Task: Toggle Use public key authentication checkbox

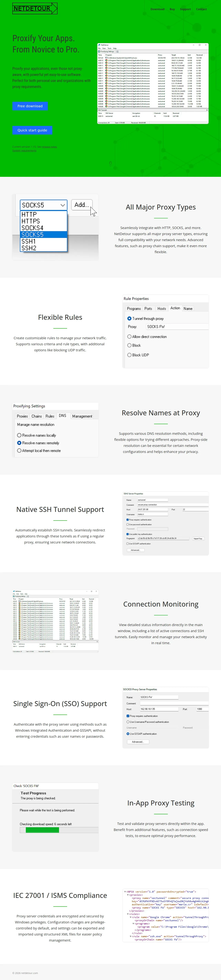Action: pos(128,534)
